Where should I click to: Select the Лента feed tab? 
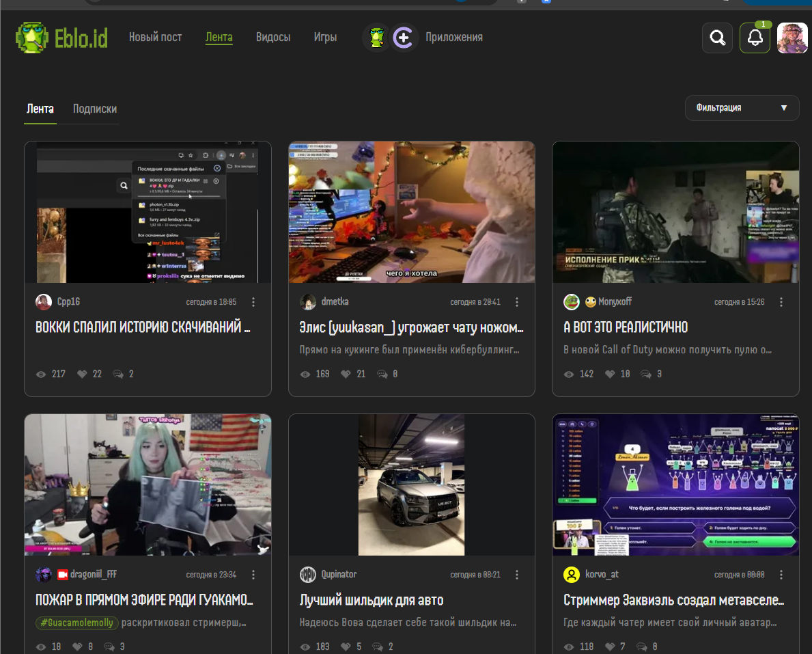(x=40, y=109)
